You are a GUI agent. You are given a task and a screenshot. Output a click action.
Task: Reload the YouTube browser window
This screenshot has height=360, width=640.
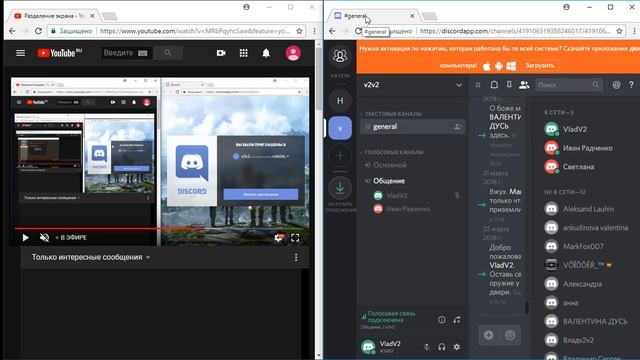point(38,31)
